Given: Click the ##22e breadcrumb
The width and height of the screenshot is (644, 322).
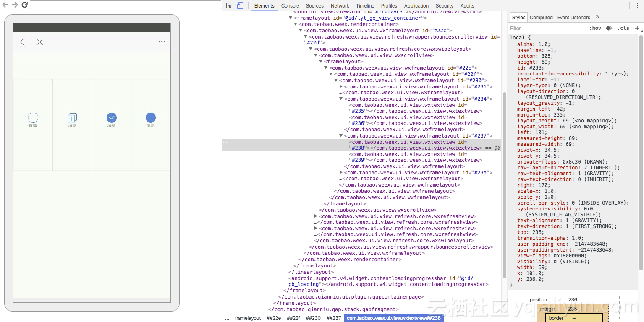Looking at the screenshot, I should pos(274,318).
